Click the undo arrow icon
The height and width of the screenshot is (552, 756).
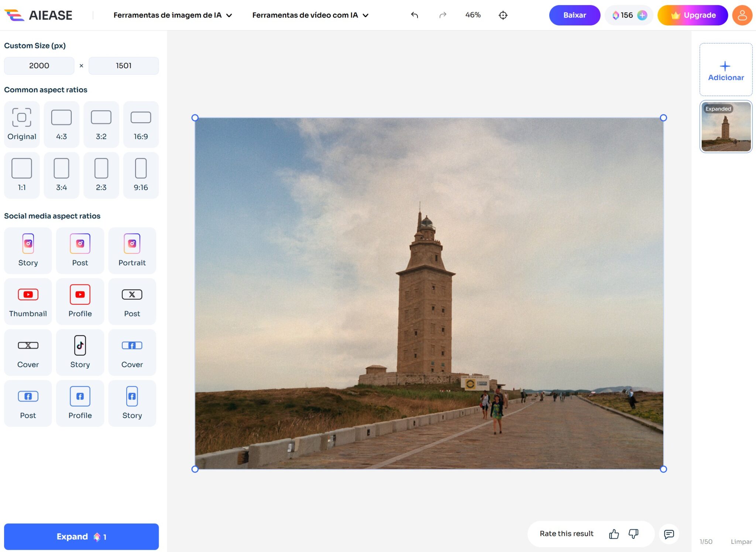tap(415, 15)
